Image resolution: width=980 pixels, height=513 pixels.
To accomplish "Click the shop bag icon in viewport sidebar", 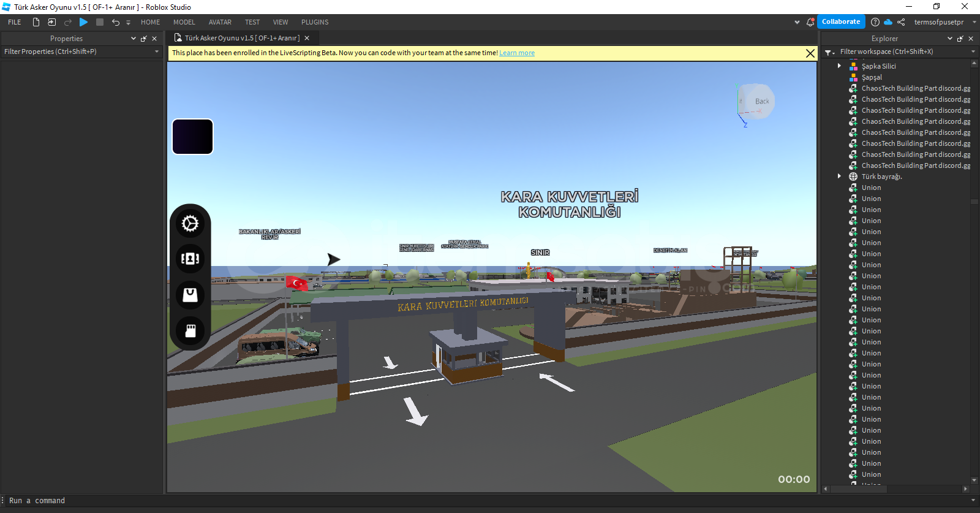I will click(190, 295).
